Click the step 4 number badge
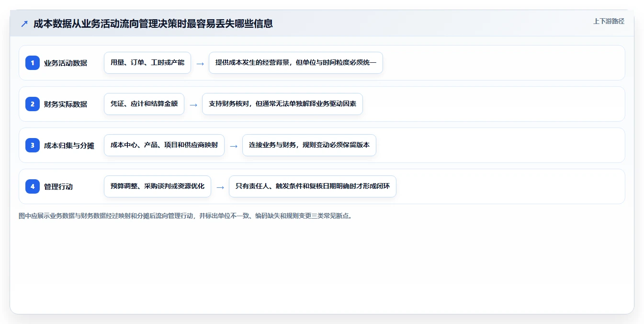644x324 pixels. (33, 186)
